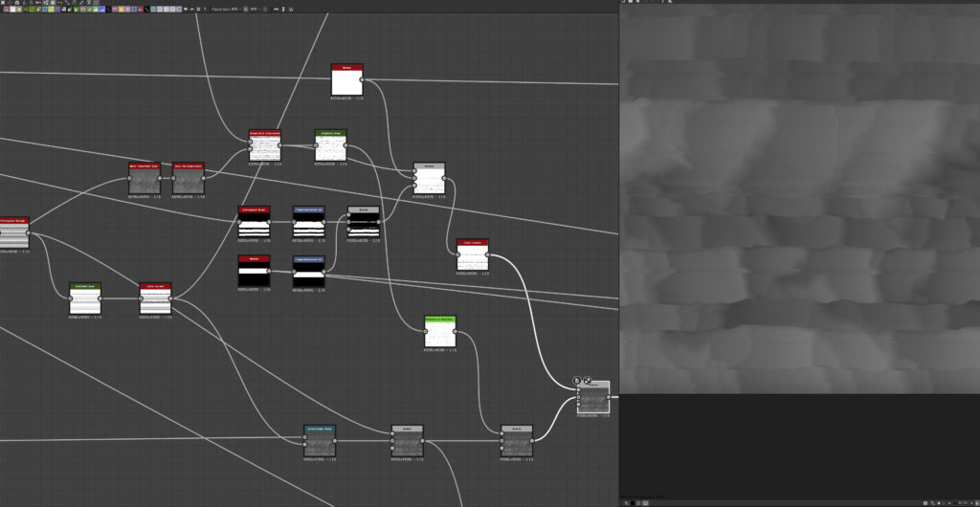Click the Gradient Map toolbar icon
The height and width of the screenshot is (507, 980).
click(x=77, y=10)
